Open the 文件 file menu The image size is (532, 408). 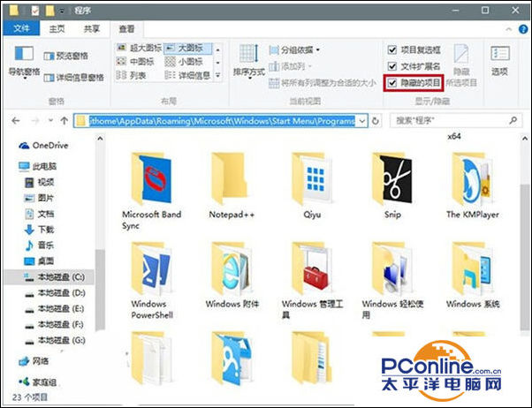[21, 29]
